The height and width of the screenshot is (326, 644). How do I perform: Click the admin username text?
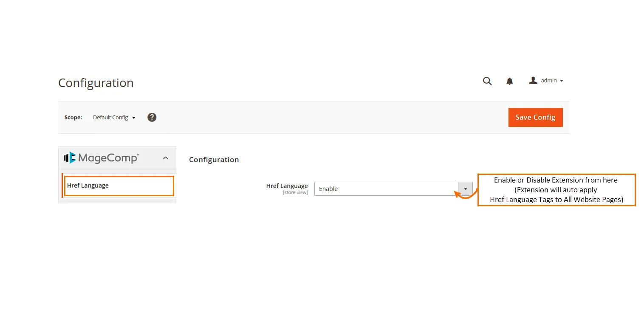point(549,80)
